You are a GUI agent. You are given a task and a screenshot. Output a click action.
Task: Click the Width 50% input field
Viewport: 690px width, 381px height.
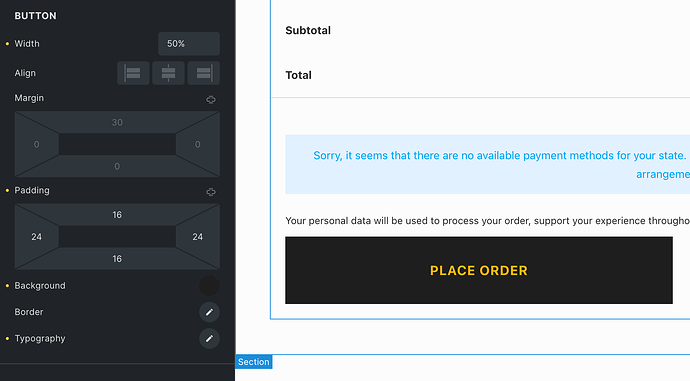[189, 44]
